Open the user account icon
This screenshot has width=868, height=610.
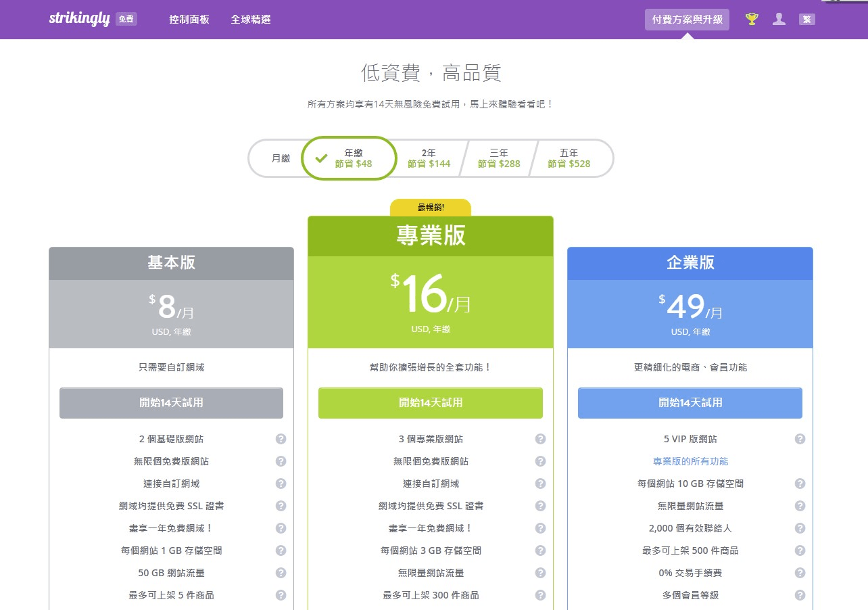click(779, 19)
